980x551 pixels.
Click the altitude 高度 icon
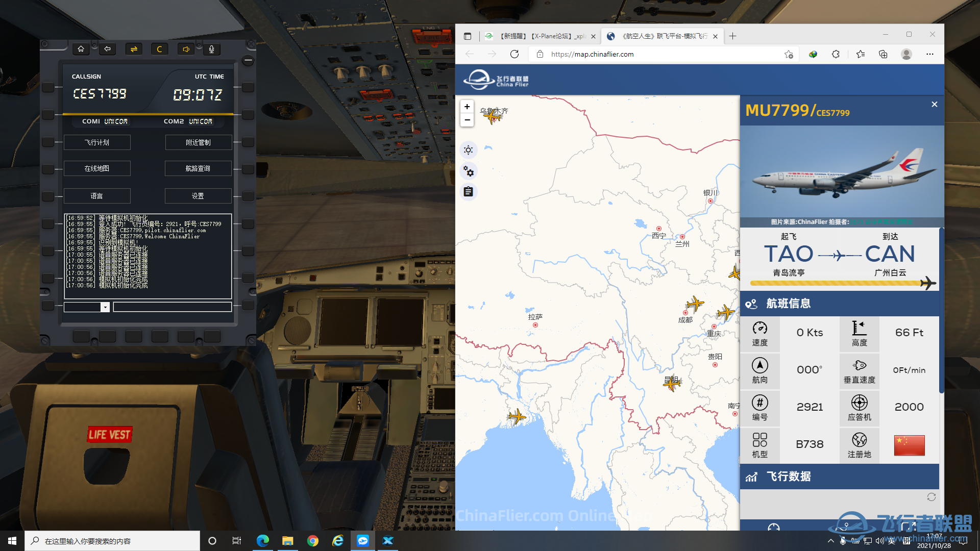pyautogui.click(x=860, y=328)
